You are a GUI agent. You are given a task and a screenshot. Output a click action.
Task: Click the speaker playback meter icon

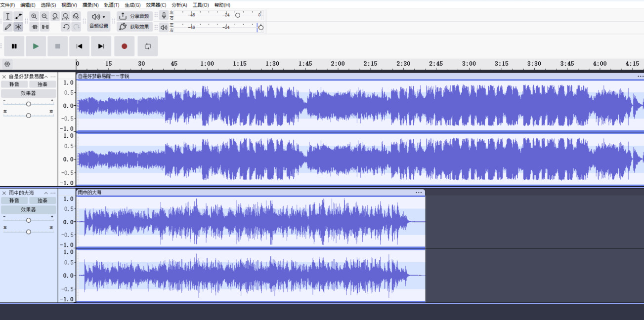coord(164,27)
